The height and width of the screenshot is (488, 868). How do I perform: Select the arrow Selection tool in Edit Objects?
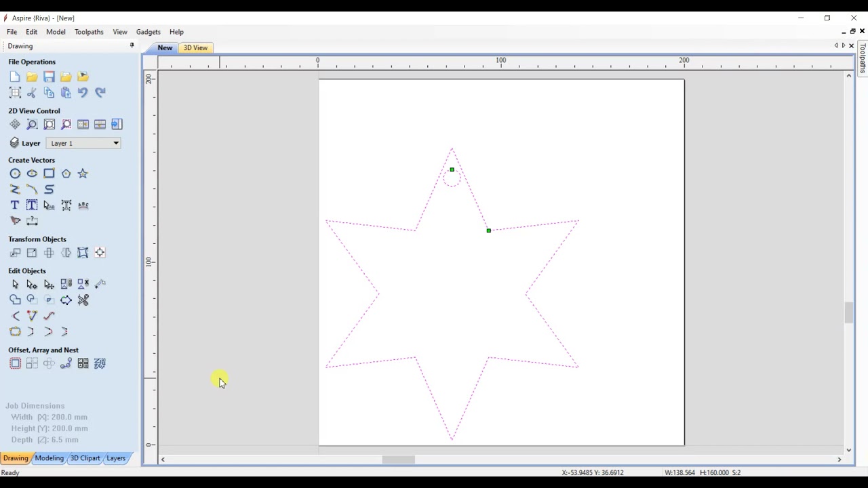15,284
